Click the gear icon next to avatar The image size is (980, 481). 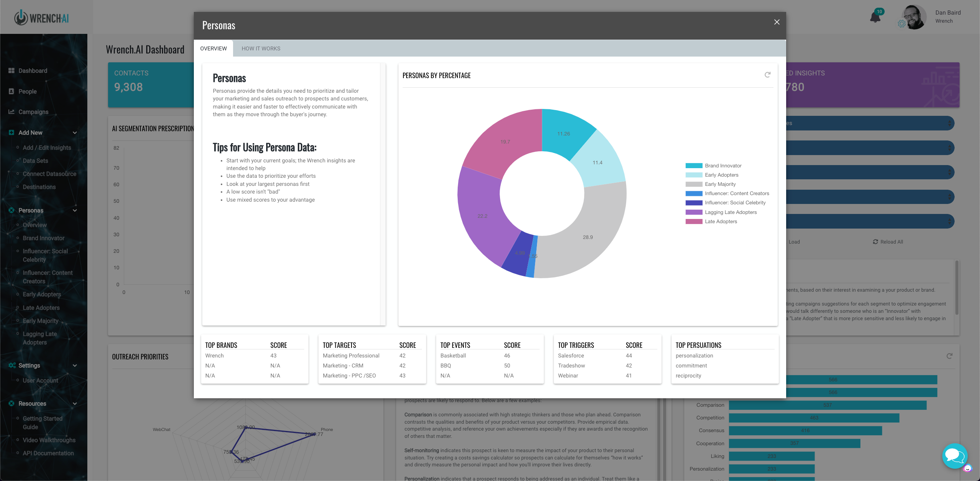pos(902,24)
